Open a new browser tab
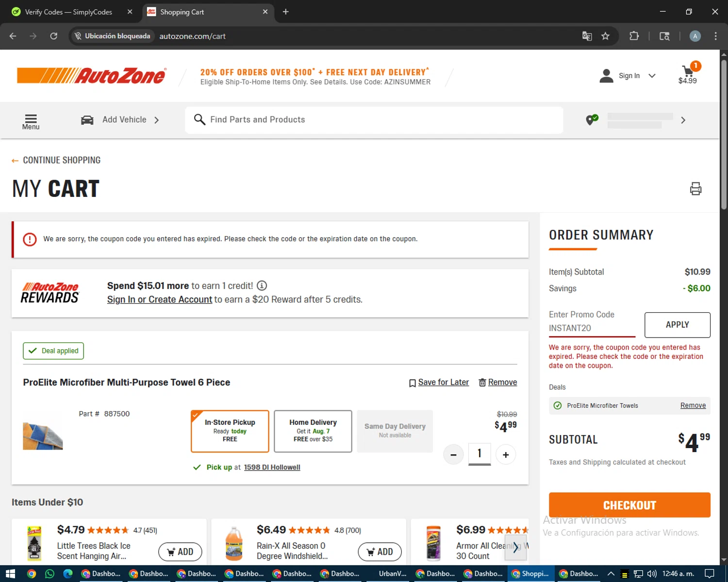 (286, 12)
